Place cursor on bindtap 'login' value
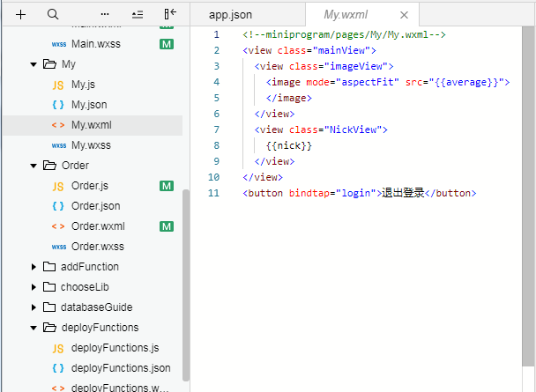 coord(355,193)
